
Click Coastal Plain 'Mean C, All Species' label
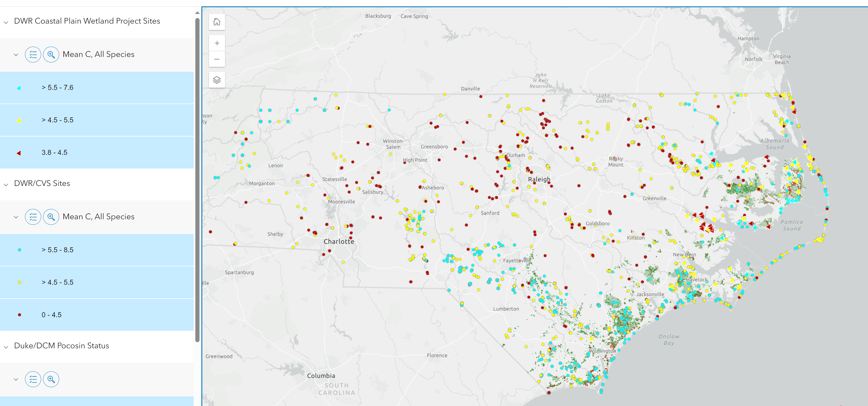click(x=98, y=54)
